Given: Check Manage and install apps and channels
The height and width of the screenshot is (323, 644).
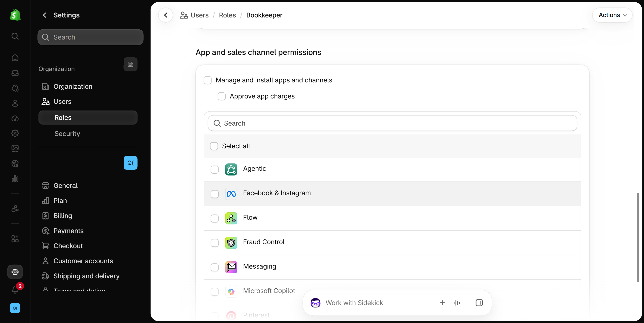Looking at the screenshot, I should coord(207,80).
